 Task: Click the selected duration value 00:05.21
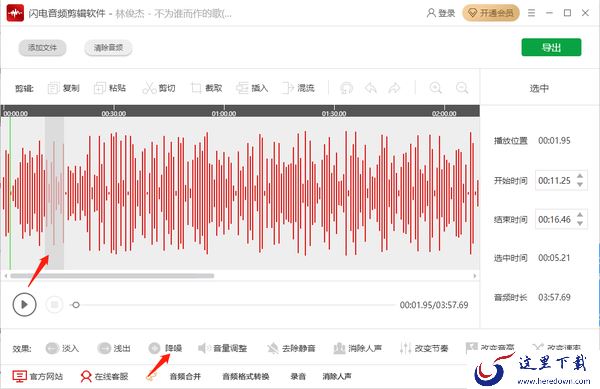point(554,258)
